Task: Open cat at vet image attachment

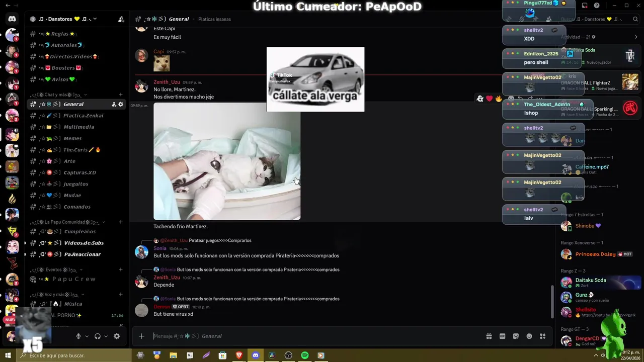Action: tap(227, 161)
